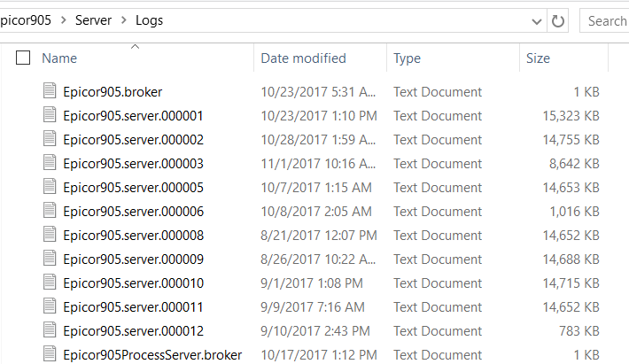Click the Logs breadcrumb in address bar
Screen dimensions: 629x364
[x=149, y=20]
